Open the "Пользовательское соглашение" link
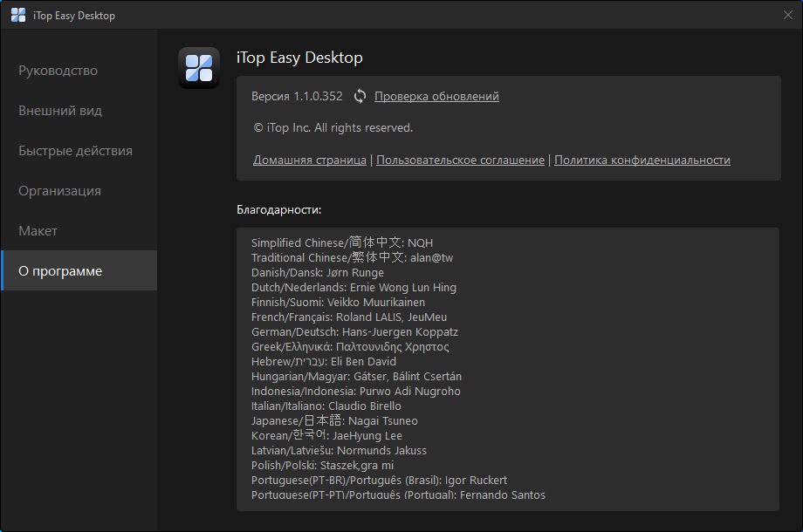Viewport: 803px width, 532px height. tap(462, 160)
